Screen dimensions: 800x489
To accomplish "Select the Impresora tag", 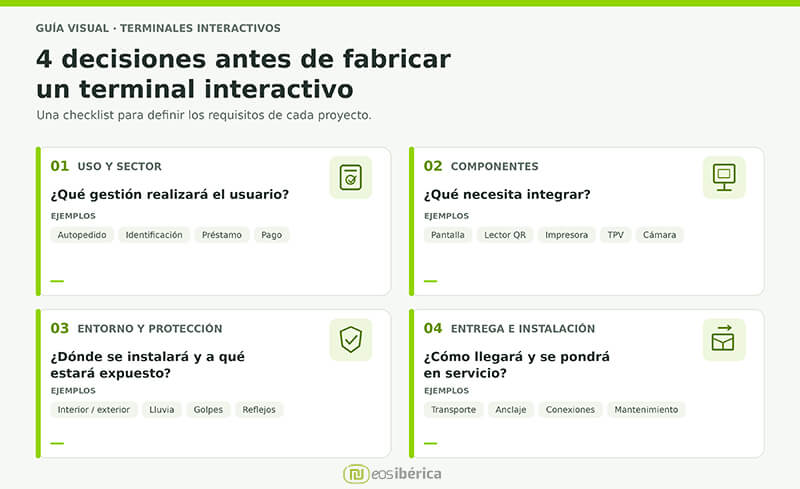I will coord(566,235).
